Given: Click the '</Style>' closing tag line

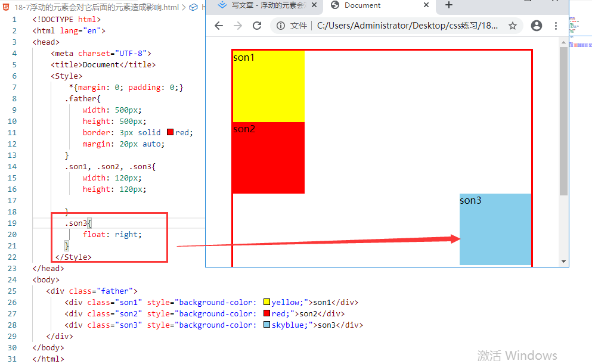Looking at the screenshot, I should tap(73, 257).
